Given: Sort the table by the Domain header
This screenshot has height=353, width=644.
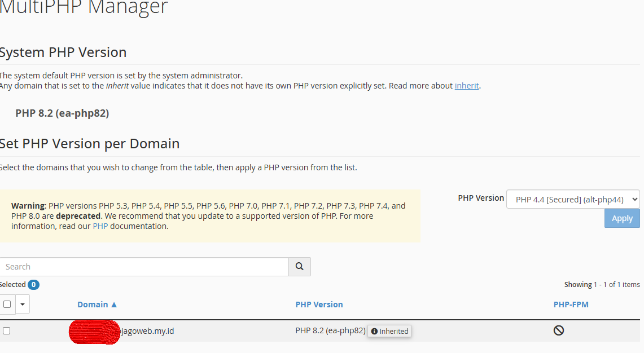Looking at the screenshot, I should click(x=93, y=305).
